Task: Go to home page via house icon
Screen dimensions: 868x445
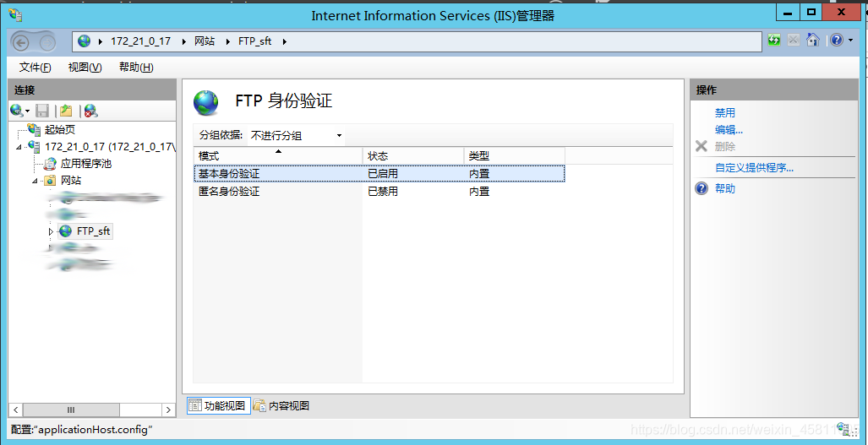Action: point(813,40)
